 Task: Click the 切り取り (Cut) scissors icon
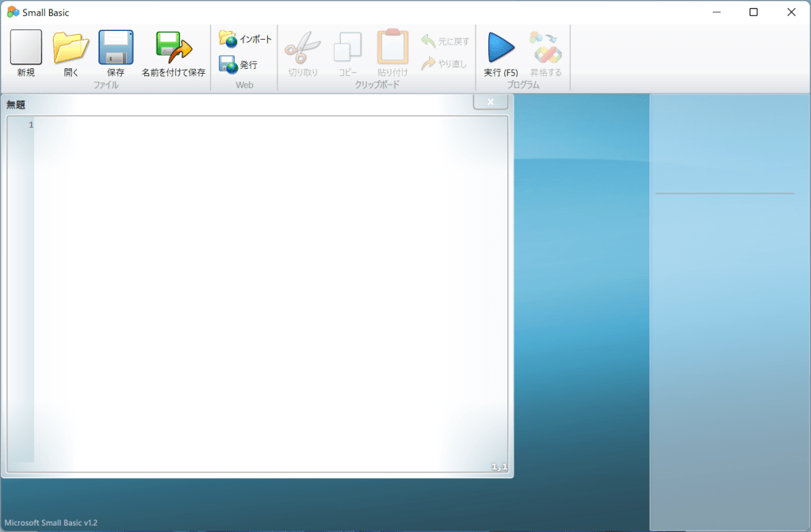coord(302,48)
